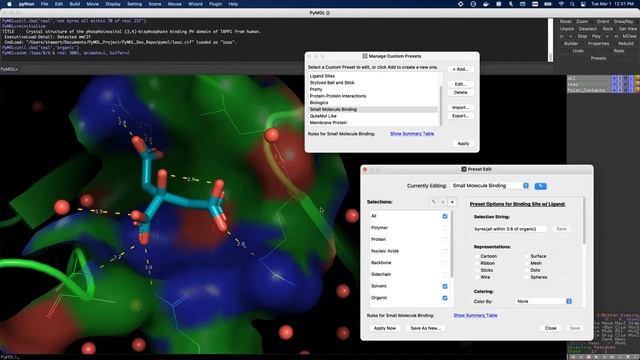This screenshot has height=360, width=640.
Task: Click the S show button for 1eaz object
Action: pos(620,84)
